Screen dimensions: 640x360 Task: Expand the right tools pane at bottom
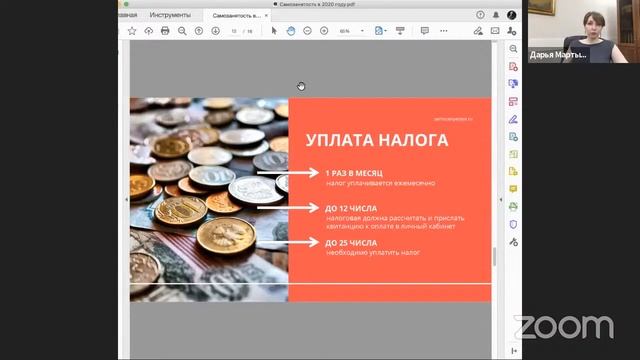click(x=514, y=351)
